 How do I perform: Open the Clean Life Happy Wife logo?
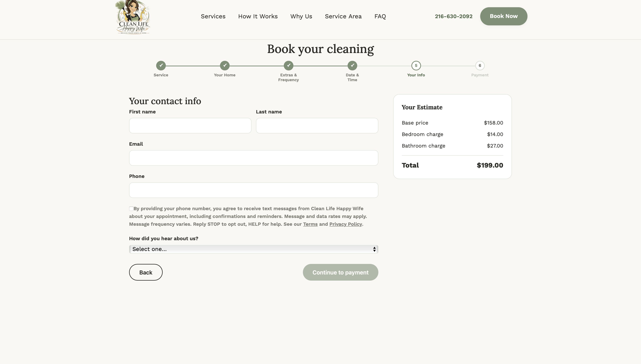(x=133, y=17)
